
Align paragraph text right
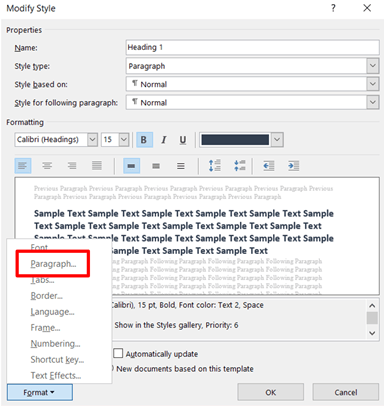point(72,166)
